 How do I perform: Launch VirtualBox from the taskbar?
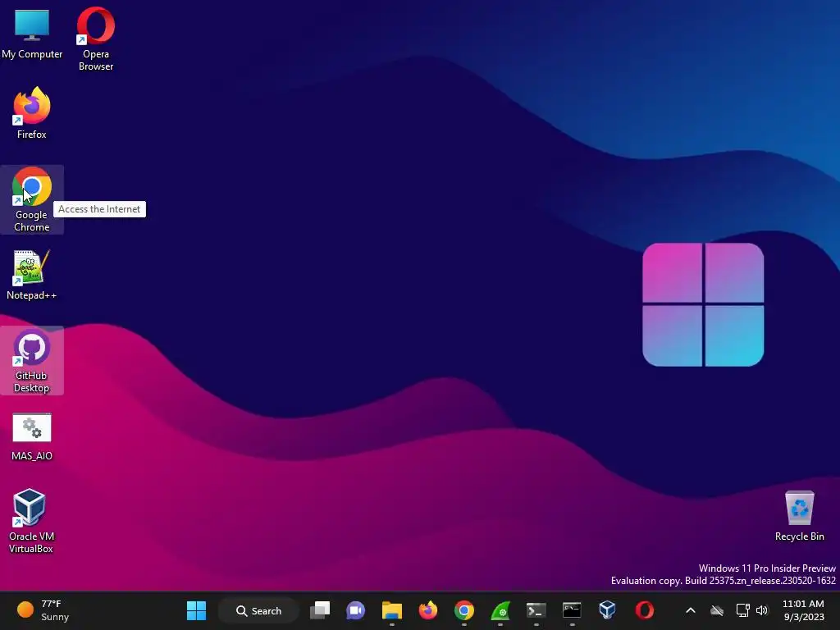point(608,610)
